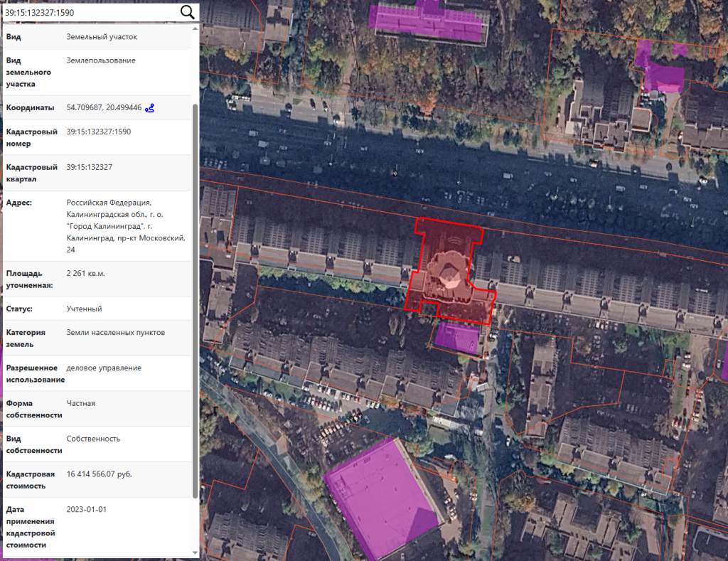Image resolution: width=728 pixels, height=561 pixels.
Task: Click the coordinates value 54.709687, 20.499446
Action: (104, 108)
